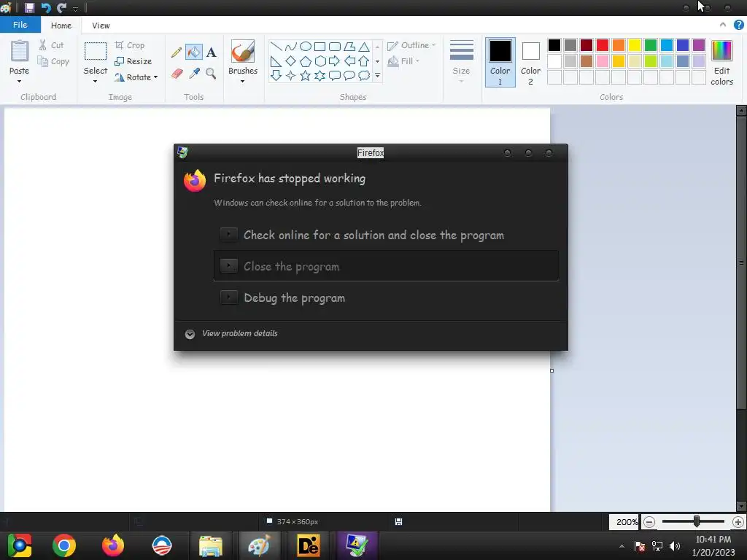
Task: Select the Text tool
Action: coord(211,52)
